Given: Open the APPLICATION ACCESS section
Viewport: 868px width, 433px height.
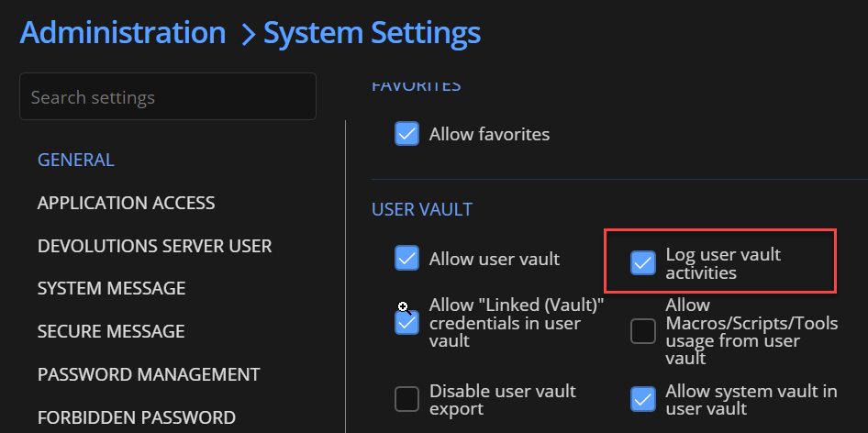Looking at the screenshot, I should (127, 203).
